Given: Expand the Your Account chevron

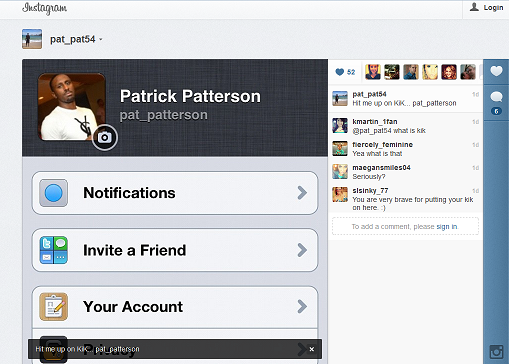Looking at the screenshot, I should click(x=302, y=307).
